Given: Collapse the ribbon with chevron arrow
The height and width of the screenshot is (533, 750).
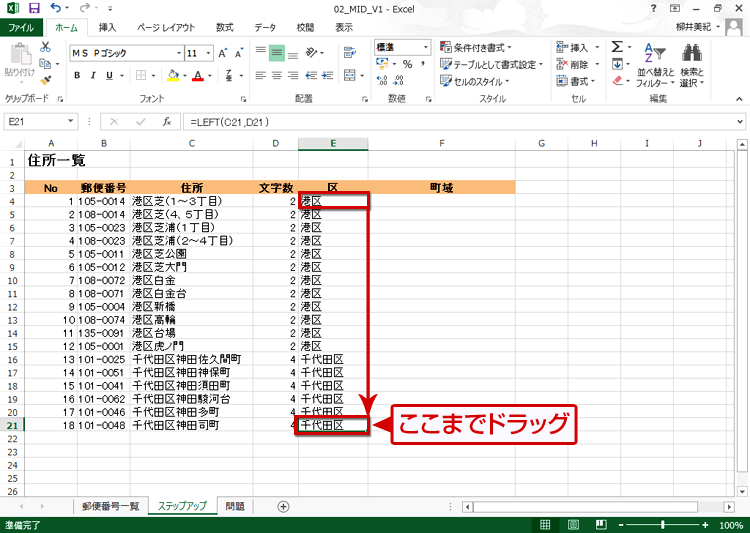Looking at the screenshot, I should (739, 99).
